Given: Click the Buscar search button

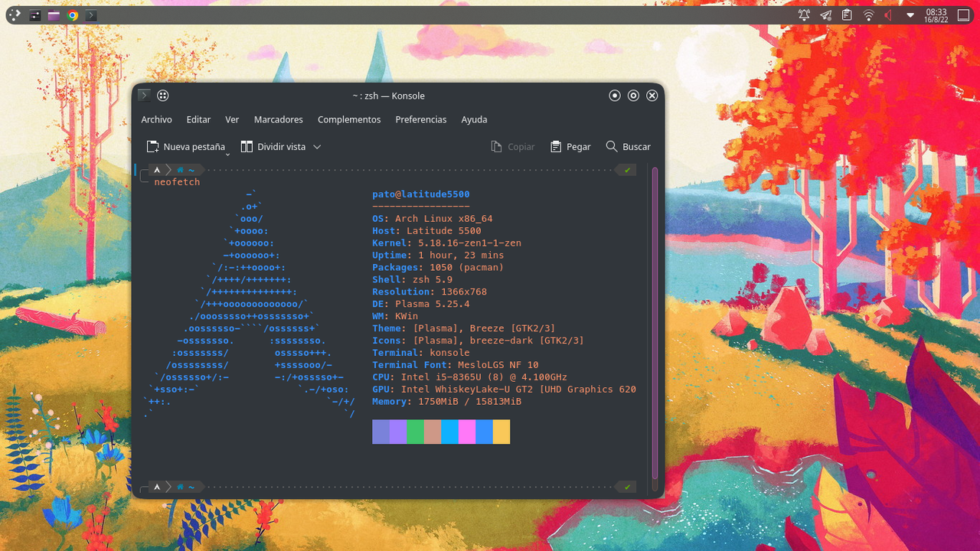Looking at the screenshot, I should (628, 146).
